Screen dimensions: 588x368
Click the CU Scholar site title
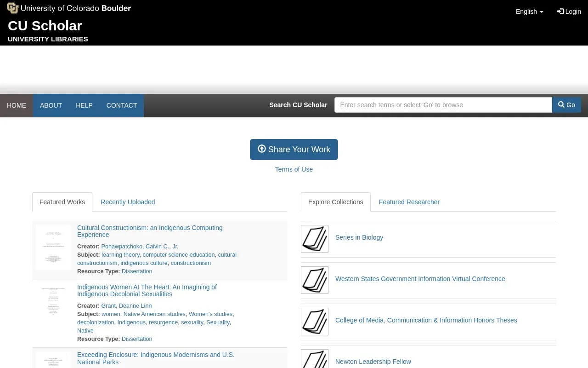[45, 26]
